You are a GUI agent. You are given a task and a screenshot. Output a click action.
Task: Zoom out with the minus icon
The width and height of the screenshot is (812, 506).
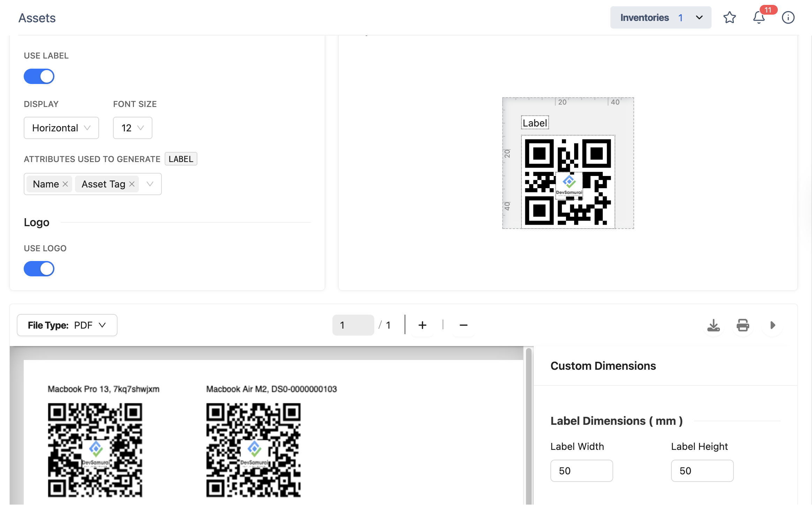463,325
